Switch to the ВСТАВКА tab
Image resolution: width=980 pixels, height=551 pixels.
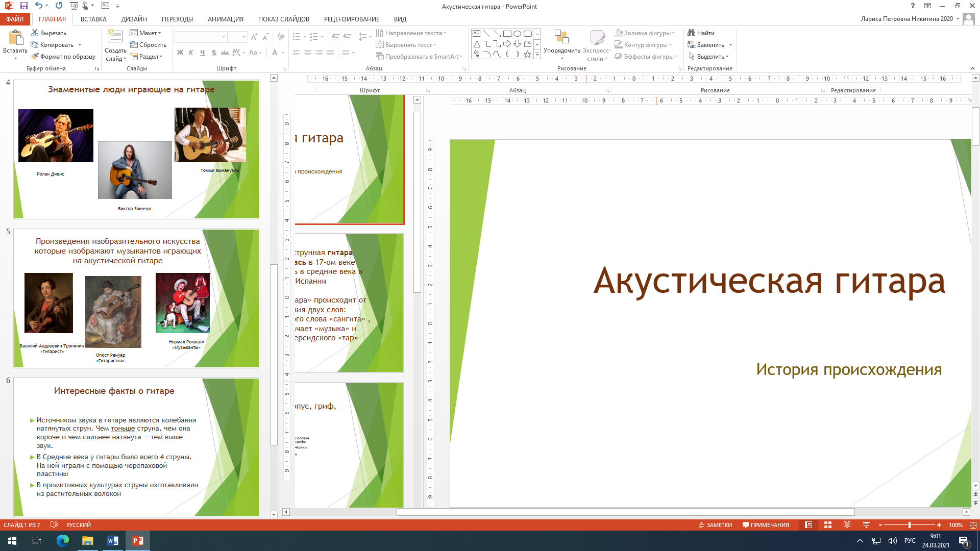(x=93, y=19)
